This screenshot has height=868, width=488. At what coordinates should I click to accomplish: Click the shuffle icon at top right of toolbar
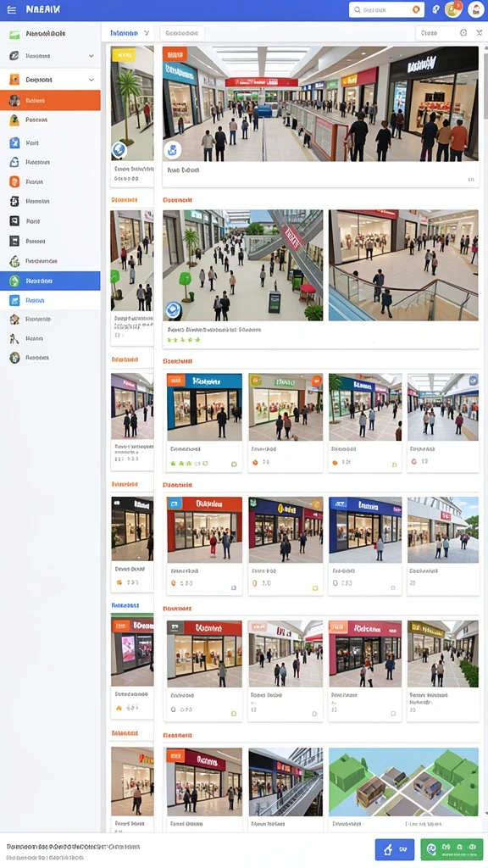[x=480, y=33]
